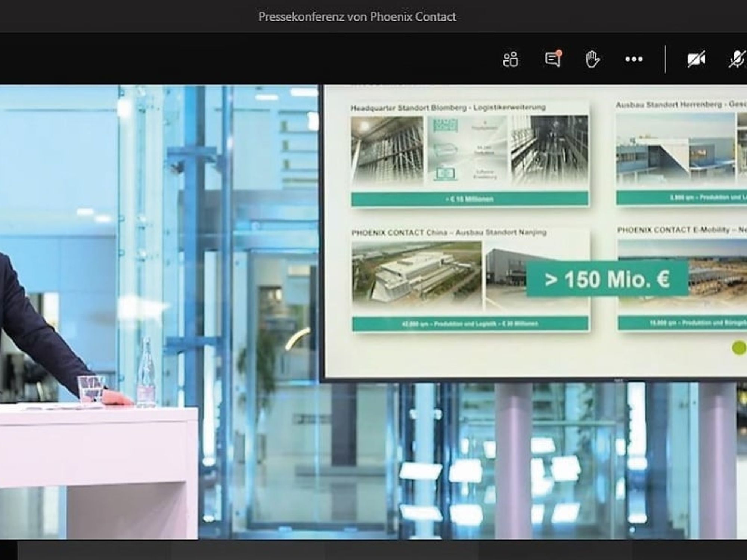Select heading "PHOENIX CONTACT China – Ausbau Standort Nanjing"
The height and width of the screenshot is (560, 747).
point(449,233)
